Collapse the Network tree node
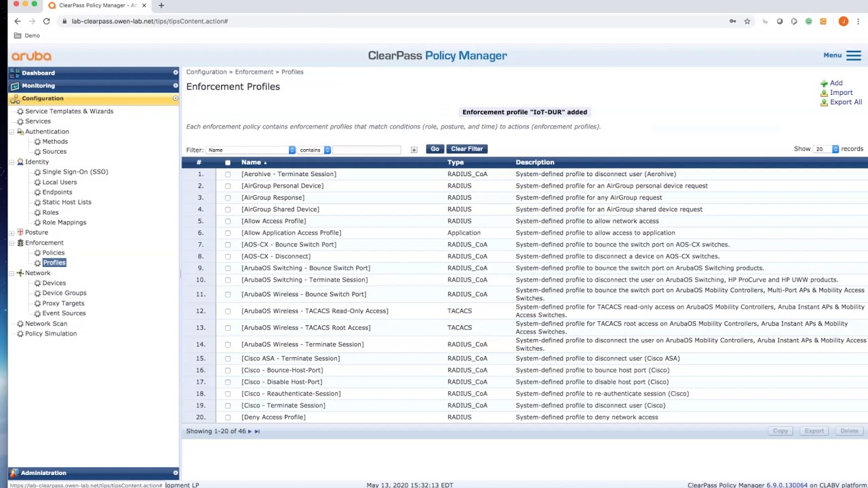 (12, 273)
